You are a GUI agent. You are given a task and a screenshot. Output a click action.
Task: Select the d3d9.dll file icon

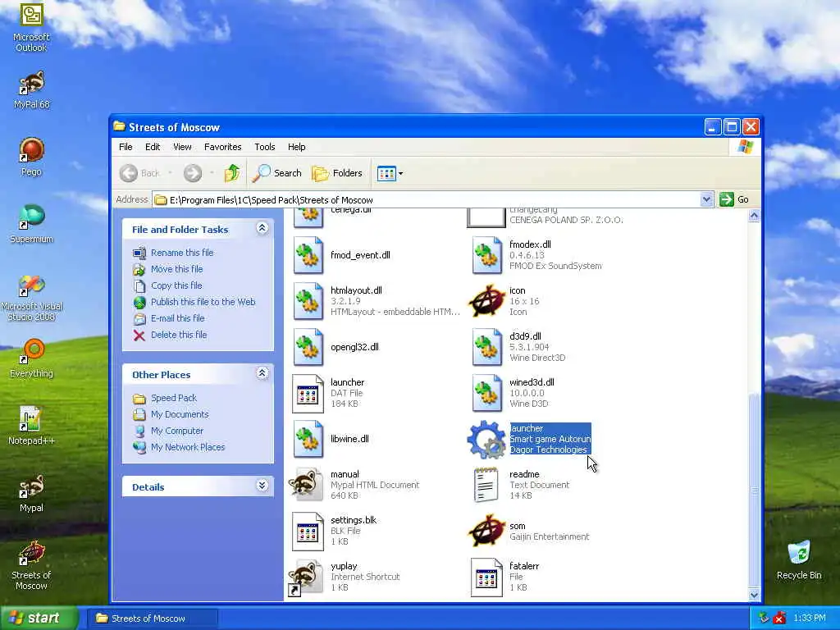click(x=487, y=347)
